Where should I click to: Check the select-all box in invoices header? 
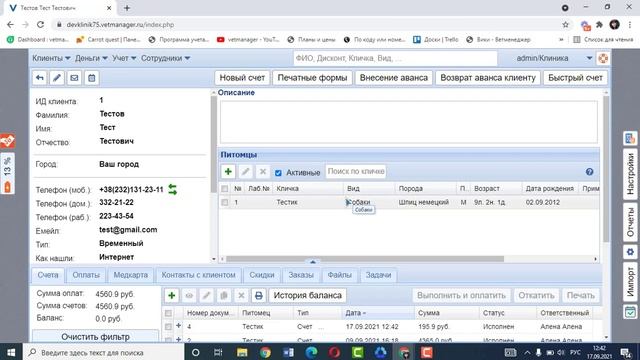(168, 313)
